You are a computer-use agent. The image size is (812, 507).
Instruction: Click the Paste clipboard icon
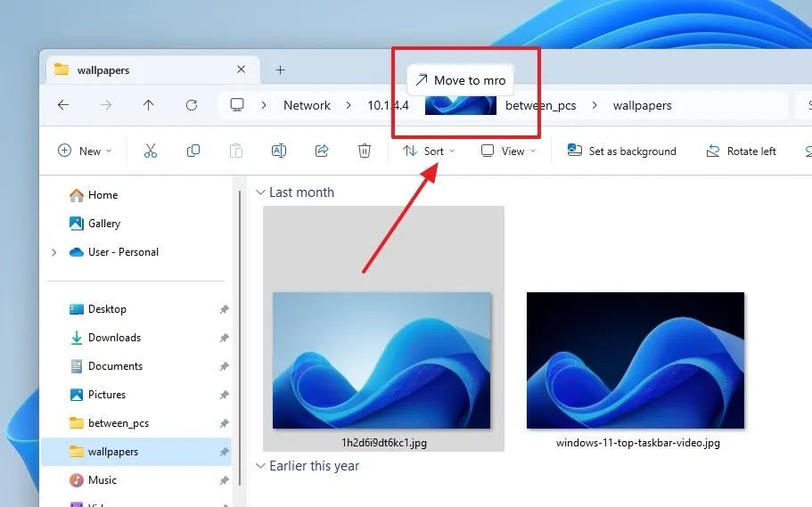236,151
